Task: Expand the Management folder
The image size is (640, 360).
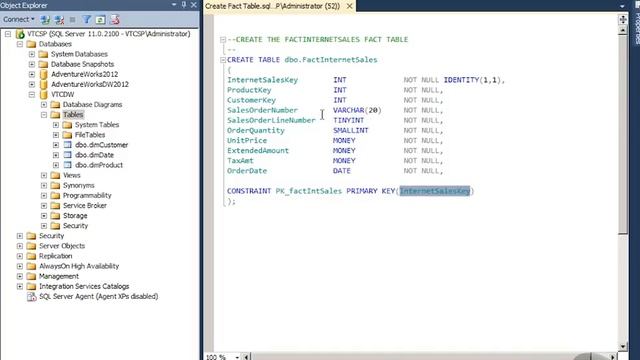Action: pos(20,276)
